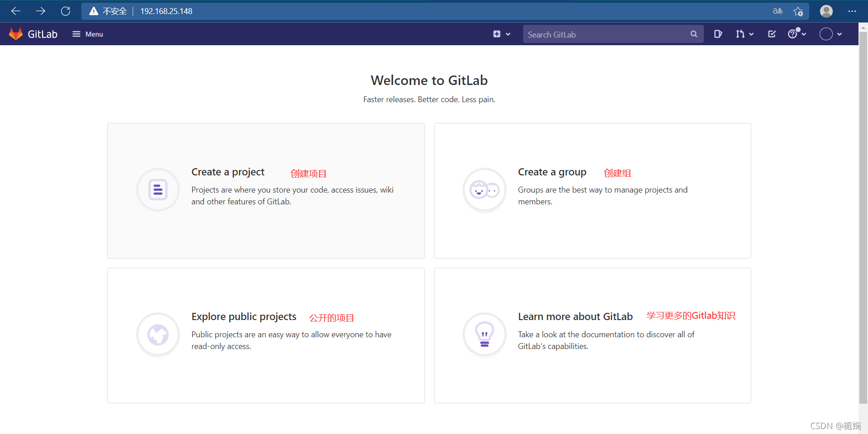Click the tagline 'Faster releases. Better code. Less pain.'
The width and height of the screenshot is (868, 434).
point(429,99)
